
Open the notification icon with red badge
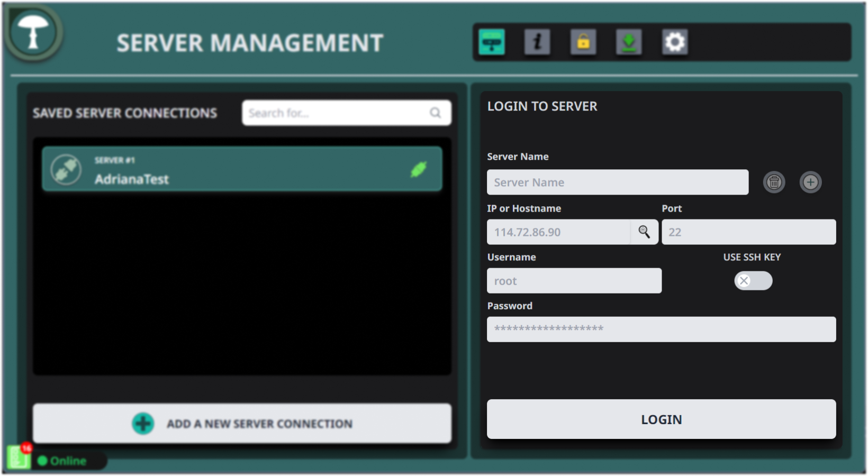click(x=19, y=457)
